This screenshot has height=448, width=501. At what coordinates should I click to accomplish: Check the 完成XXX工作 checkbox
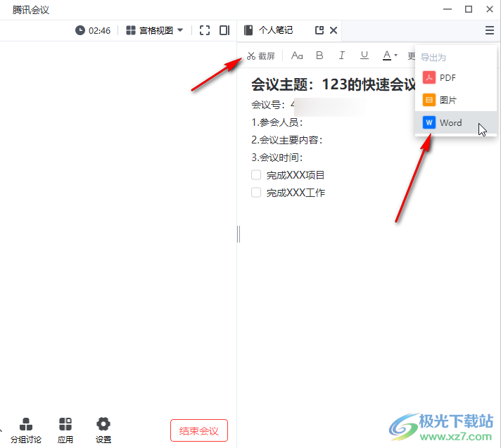point(256,193)
